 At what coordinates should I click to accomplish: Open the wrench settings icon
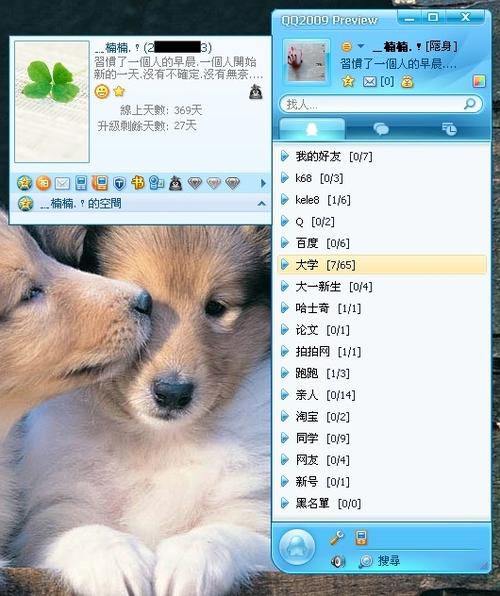point(337,538)
